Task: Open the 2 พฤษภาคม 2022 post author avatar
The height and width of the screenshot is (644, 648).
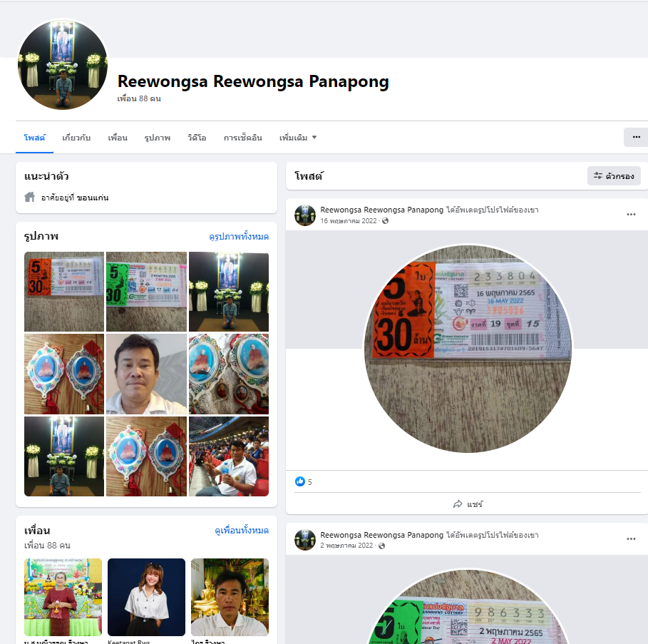Action: pyautogui.click(x=305, y=540)
